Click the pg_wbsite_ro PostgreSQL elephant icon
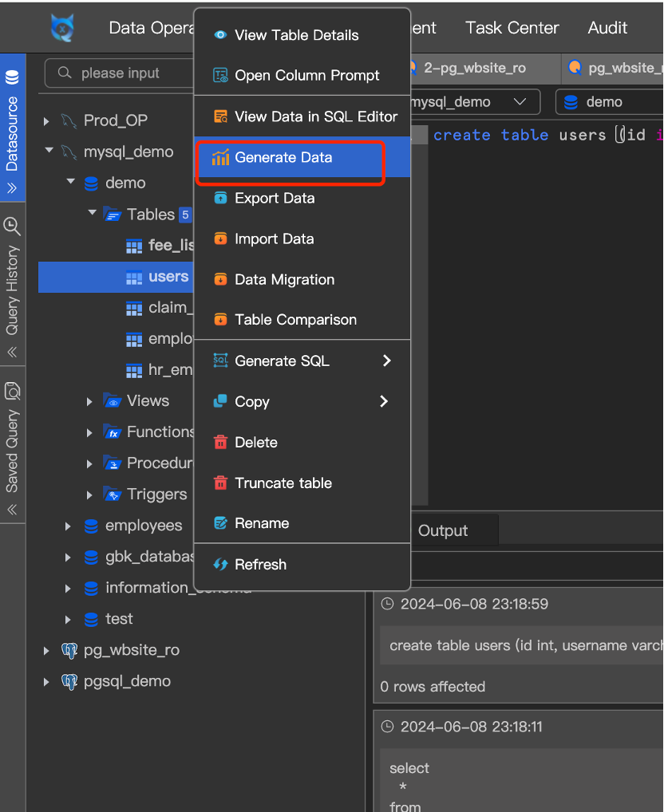Screen dimensions: 664x812 (69, 650)
